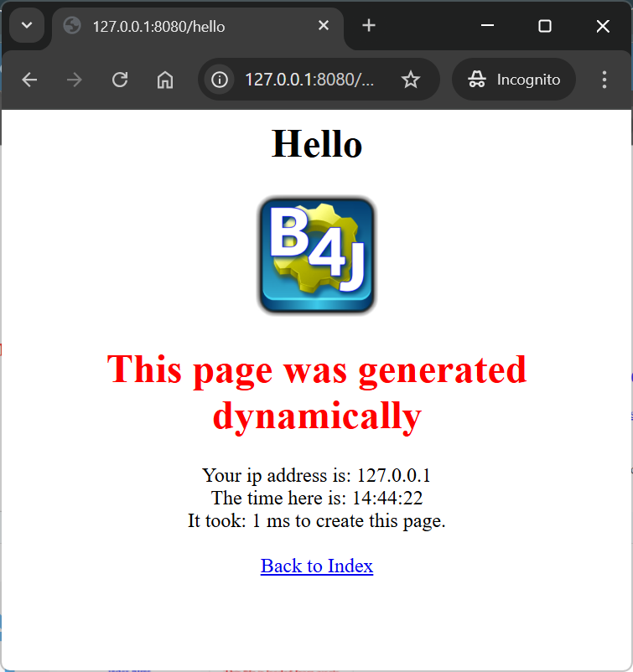Reload the current page
This screenshot has height=672, width=633.
pyautogui.click(x=120, y=80)
